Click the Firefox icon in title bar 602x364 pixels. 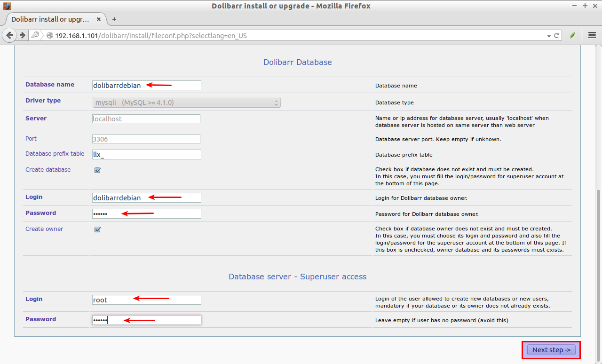pos(7,6)
